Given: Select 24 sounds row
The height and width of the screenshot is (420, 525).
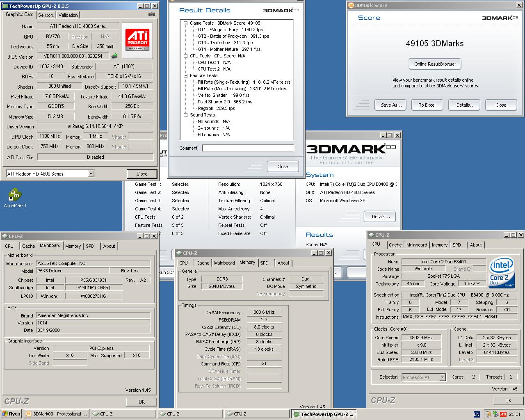Looking at the screenshot, I should click(214, 128).
